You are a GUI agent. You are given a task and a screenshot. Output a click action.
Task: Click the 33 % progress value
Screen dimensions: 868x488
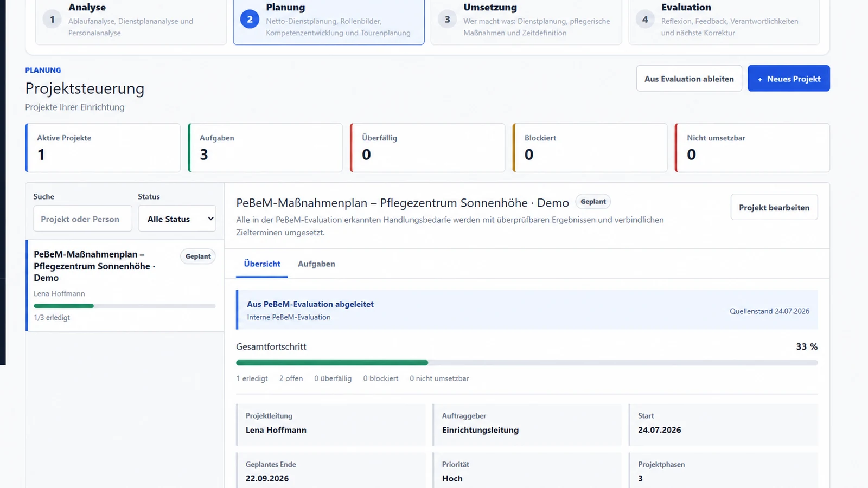pos(807,346)
